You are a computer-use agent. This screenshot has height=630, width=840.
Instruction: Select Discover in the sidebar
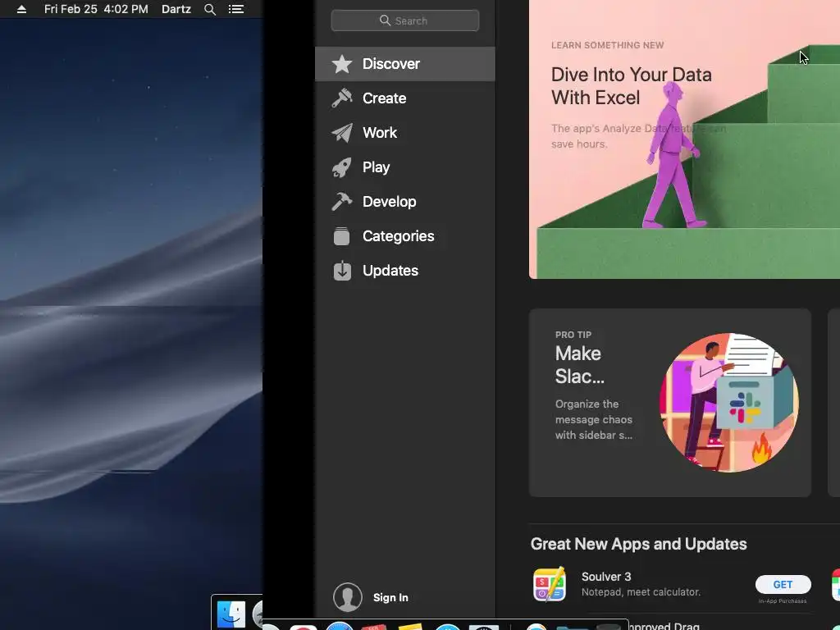[405, 64]
